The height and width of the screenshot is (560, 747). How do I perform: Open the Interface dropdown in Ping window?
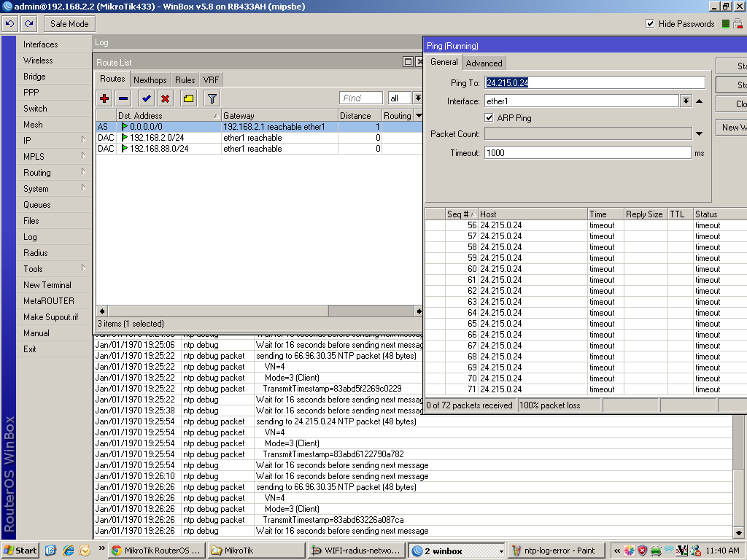(x=684, y=101)
